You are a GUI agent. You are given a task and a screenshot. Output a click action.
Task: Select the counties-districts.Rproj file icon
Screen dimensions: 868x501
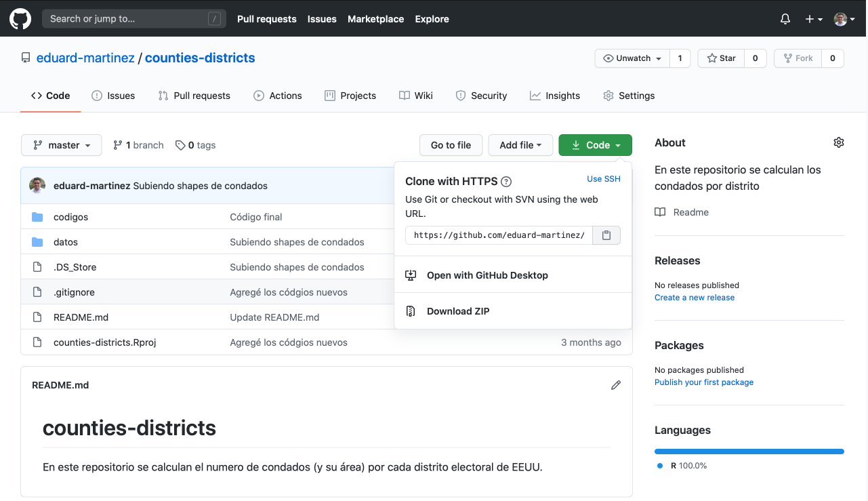click(37, 342)
